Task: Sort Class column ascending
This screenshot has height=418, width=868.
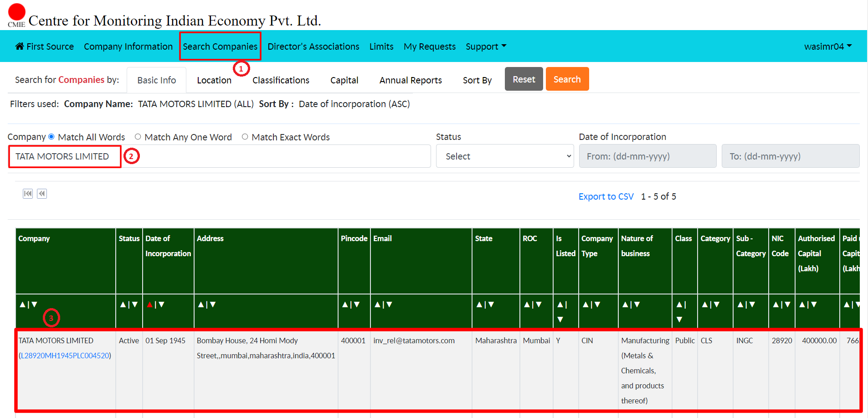Action: (679, 304)
